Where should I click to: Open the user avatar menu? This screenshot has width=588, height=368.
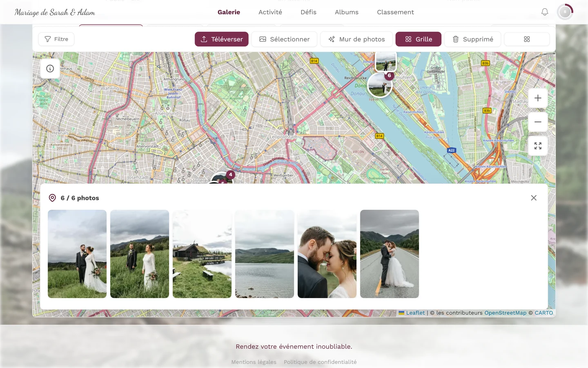point(565,12)
